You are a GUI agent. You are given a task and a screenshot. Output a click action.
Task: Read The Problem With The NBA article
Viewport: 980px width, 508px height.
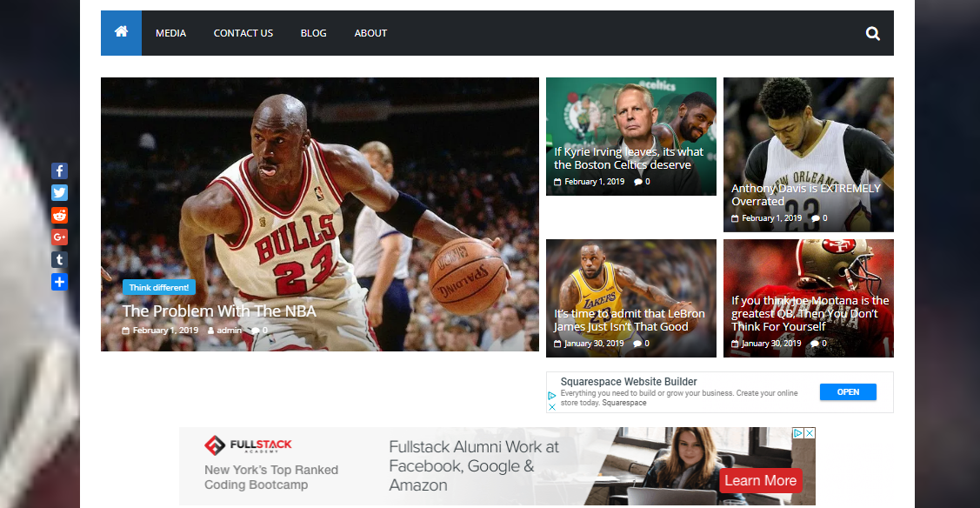click(219, 311)
